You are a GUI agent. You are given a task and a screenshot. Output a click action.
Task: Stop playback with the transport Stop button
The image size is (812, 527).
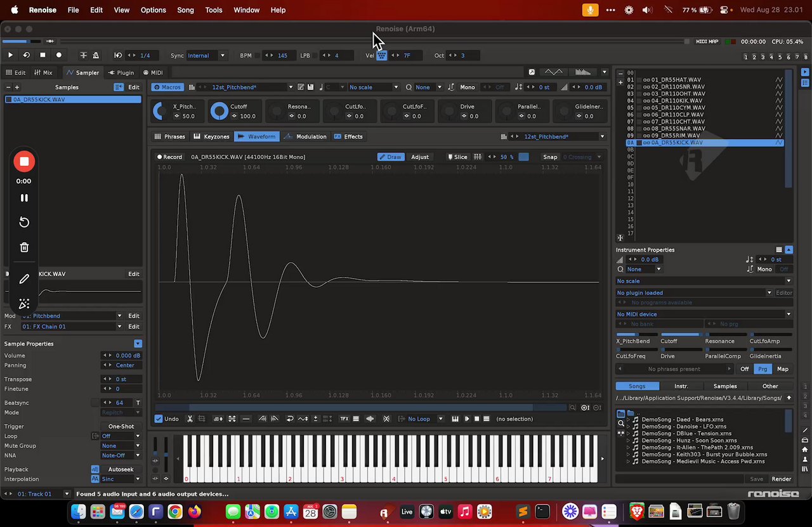tap(43, 55)
